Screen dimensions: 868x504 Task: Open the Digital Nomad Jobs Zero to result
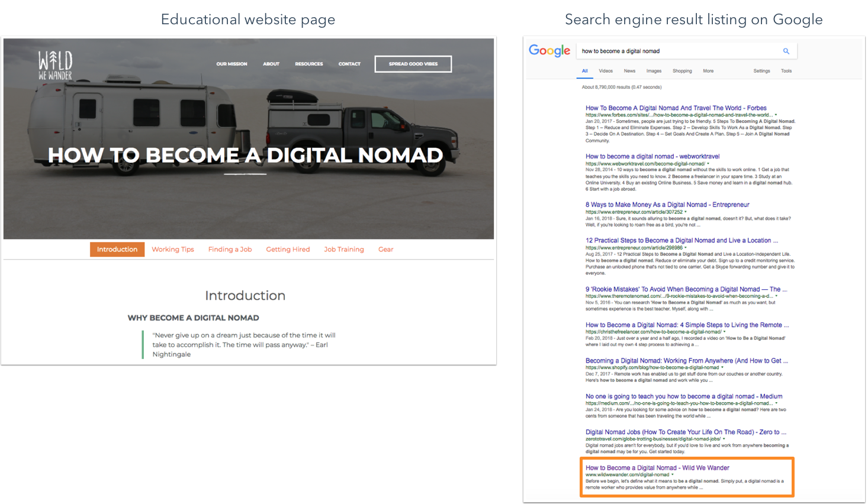coord(686,432)
